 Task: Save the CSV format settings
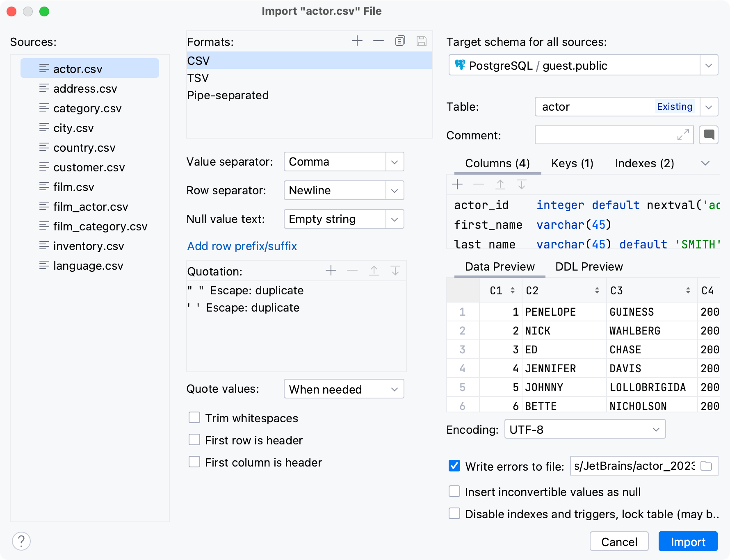pos(422,41)
